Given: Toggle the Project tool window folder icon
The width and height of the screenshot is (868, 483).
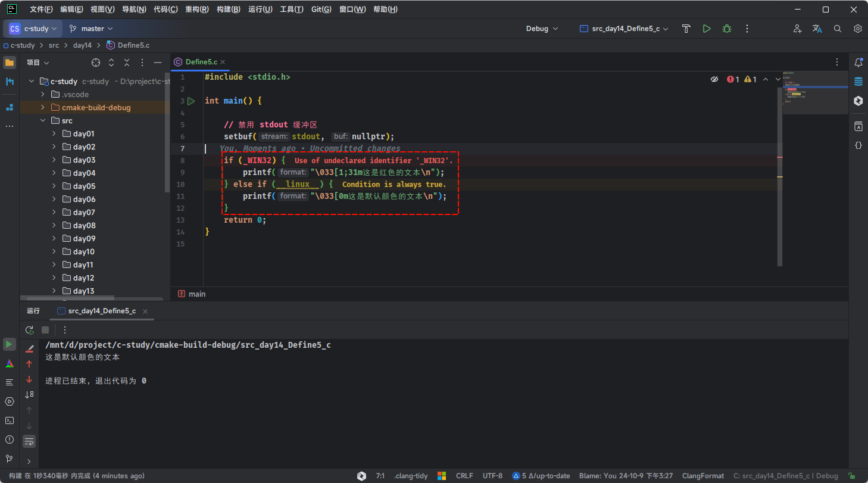Looking at the screenshot, I should click(10, 63).
